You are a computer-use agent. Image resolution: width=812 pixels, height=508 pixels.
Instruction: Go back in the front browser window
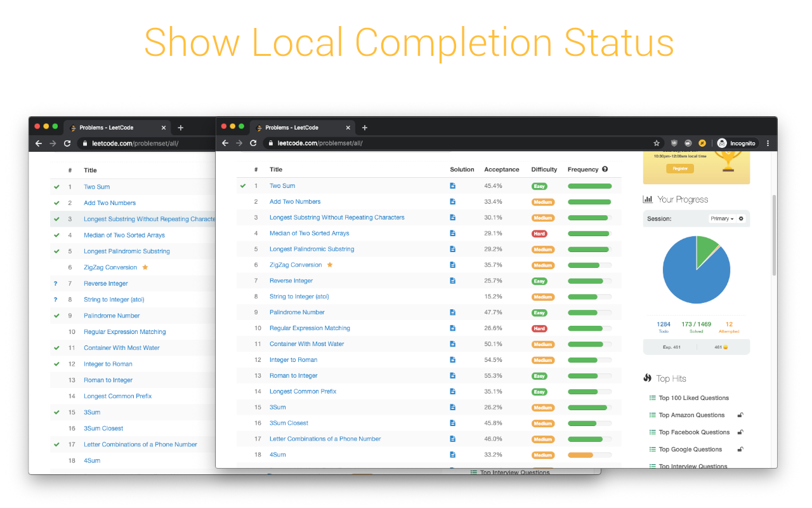225,144
